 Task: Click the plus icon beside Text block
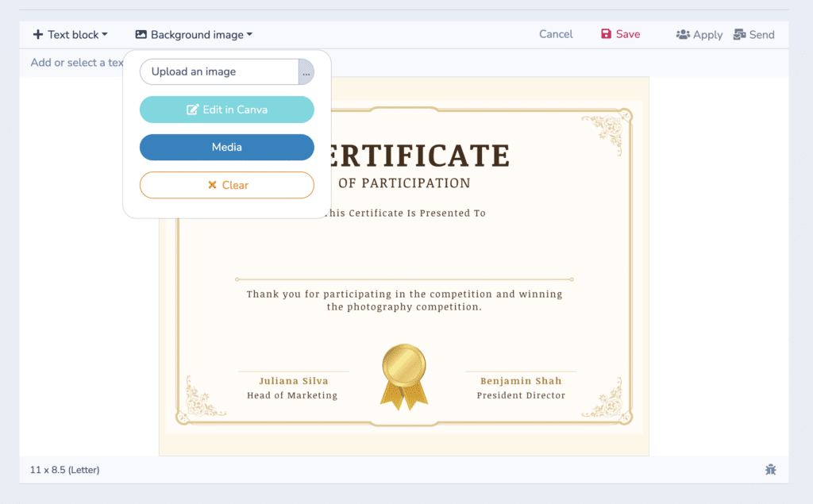[38, 34]
